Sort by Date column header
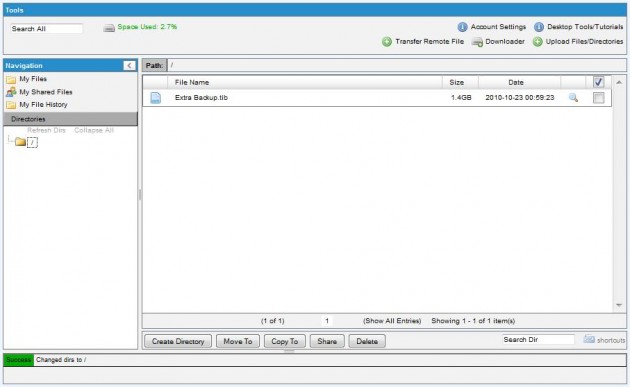This screenshot has width=630, height=387. 516,82
